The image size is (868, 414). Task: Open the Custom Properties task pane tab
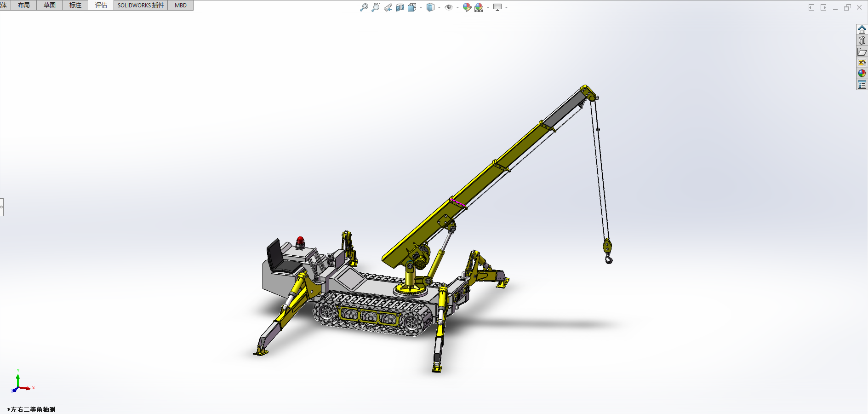pos(862,85)
